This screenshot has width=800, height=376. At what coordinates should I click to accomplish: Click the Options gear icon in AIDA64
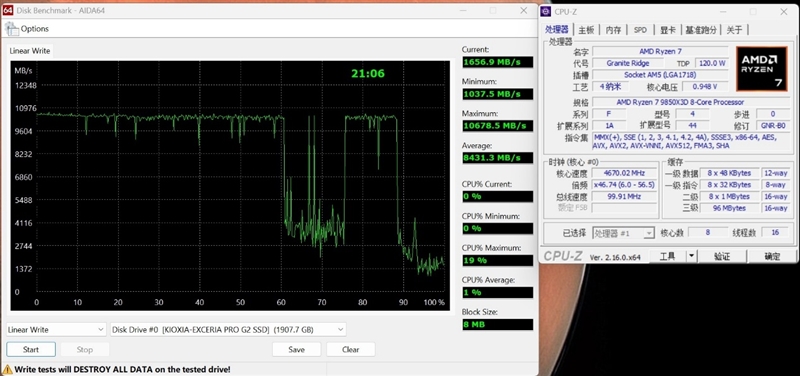(12, 29)
